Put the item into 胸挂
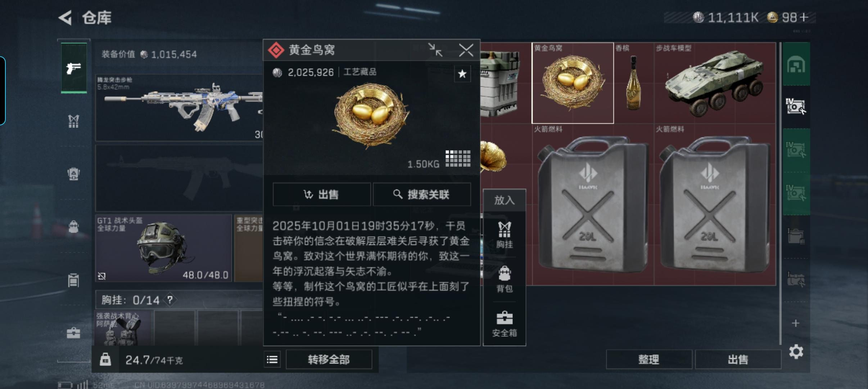 [504, 235]
